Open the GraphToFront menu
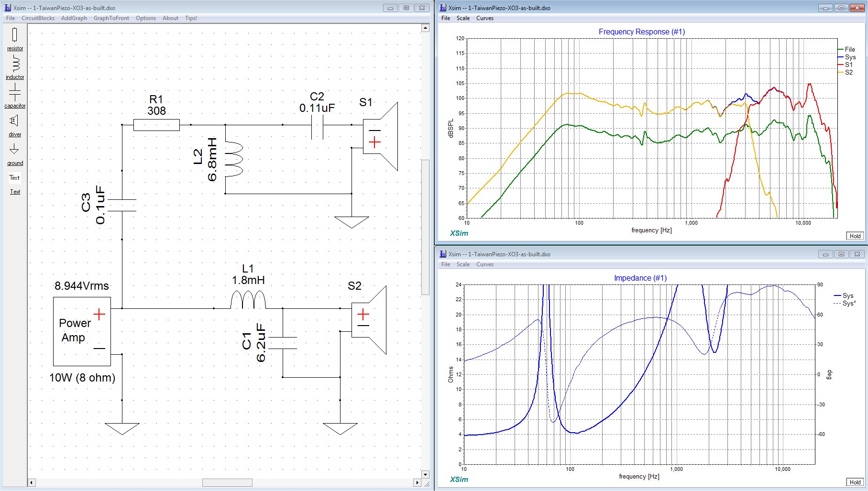This screenshot has height=491, width=868. tap(111, 18)
